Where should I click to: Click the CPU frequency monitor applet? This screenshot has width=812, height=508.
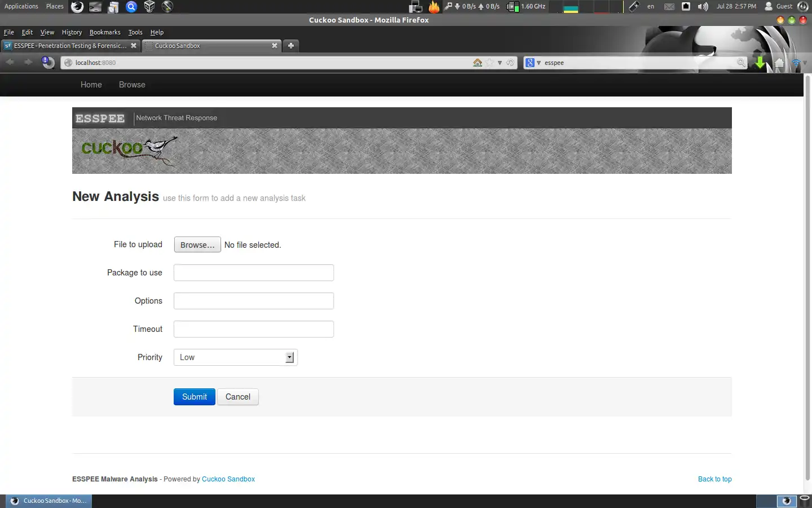527,7
